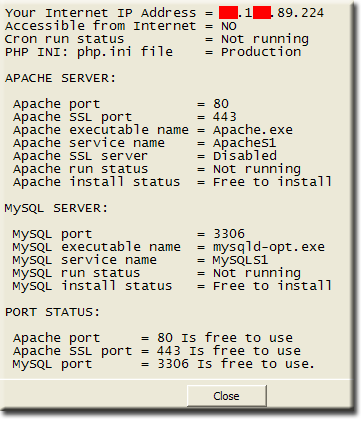Click the MySQLS1 service name

pyautogui.click(x=241, y=260)
